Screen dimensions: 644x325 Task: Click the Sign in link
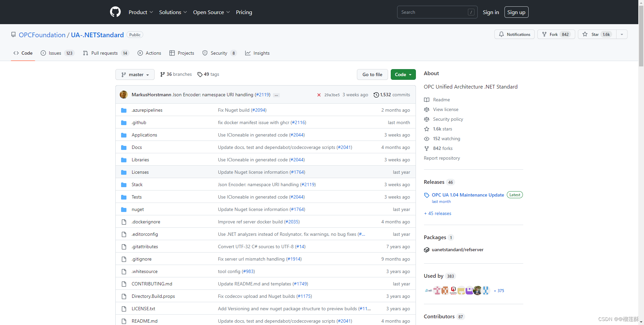tap(491, 12)
